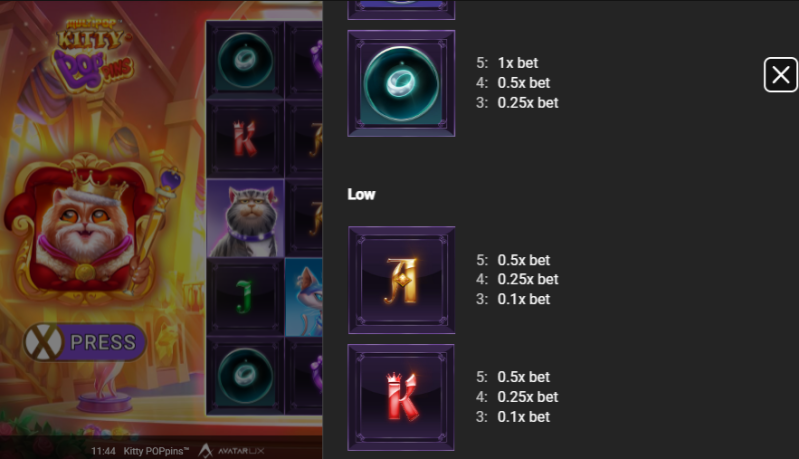Click the red K symbol on reel

(x=246, y=139)
